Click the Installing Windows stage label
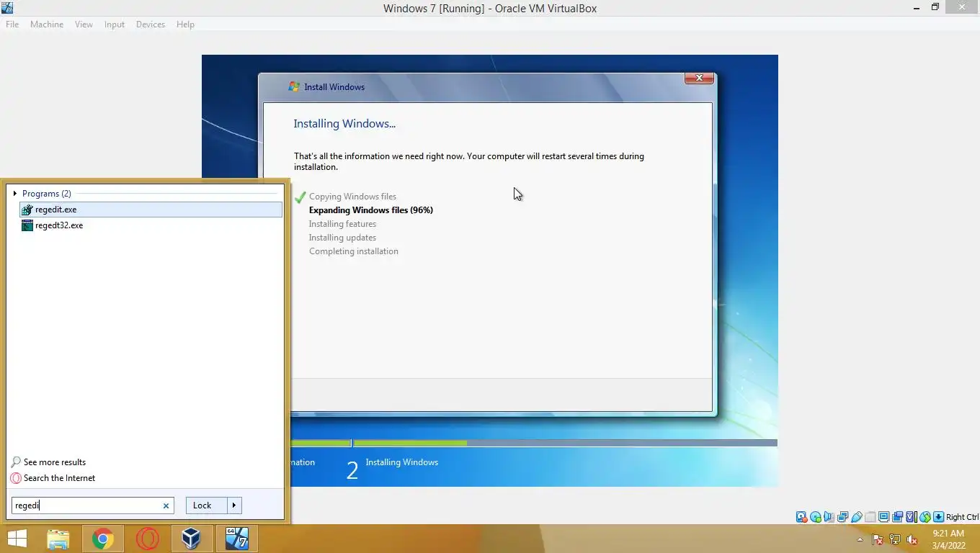The image size is (980, 553). click(x=401, y=462)
